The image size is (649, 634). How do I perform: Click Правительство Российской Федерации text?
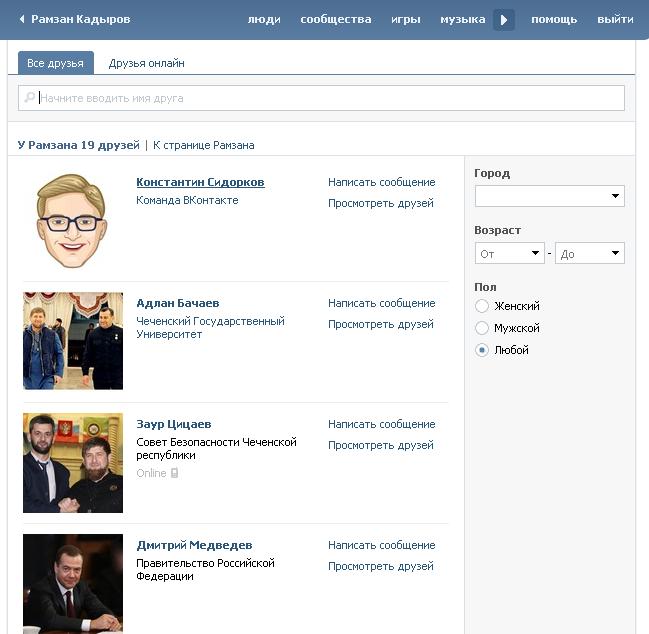[205, 569]
